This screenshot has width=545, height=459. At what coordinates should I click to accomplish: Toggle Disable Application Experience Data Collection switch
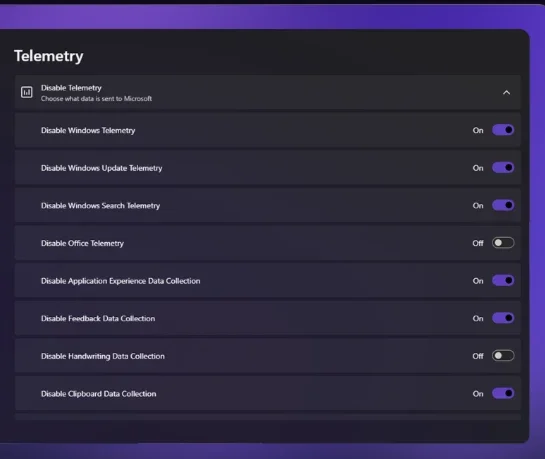503,280
